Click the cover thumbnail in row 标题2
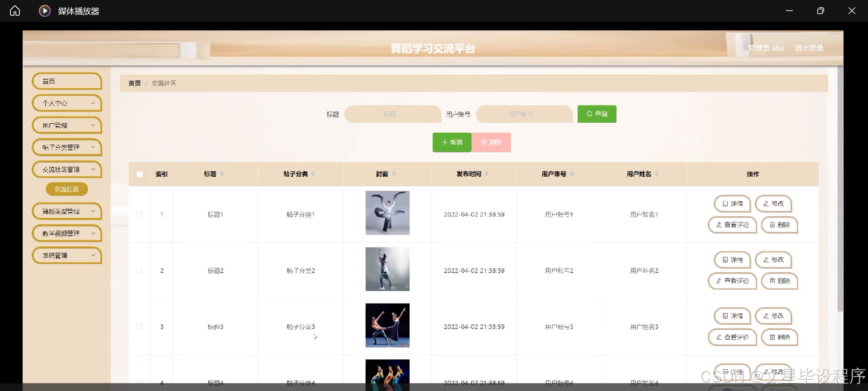Viewport: 868px width, 391px height. pyautogui.click(x=388, y=269)
